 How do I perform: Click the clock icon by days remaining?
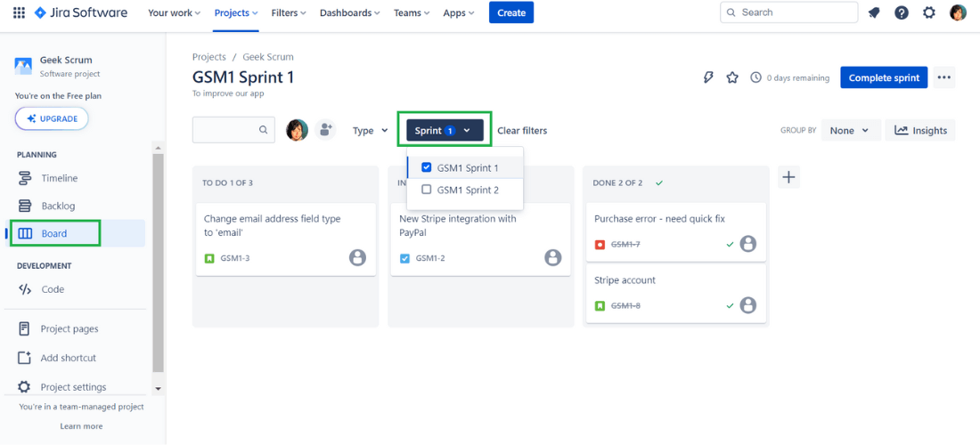point(755,77)
